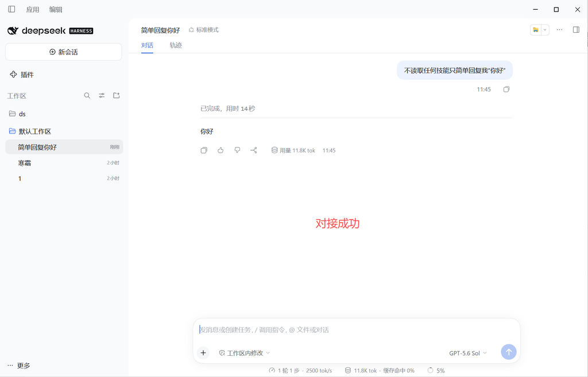Click the 11:45 timestamp under user message
The height and width of the screenshot is (377, 588).
(483, 89)
